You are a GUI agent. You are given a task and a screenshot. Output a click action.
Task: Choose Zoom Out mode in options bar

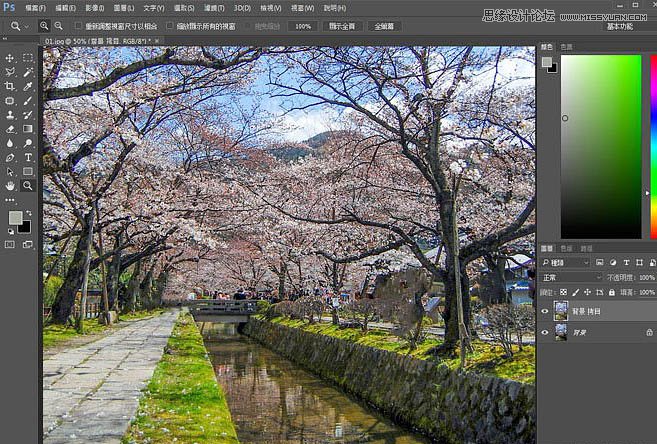59,26
